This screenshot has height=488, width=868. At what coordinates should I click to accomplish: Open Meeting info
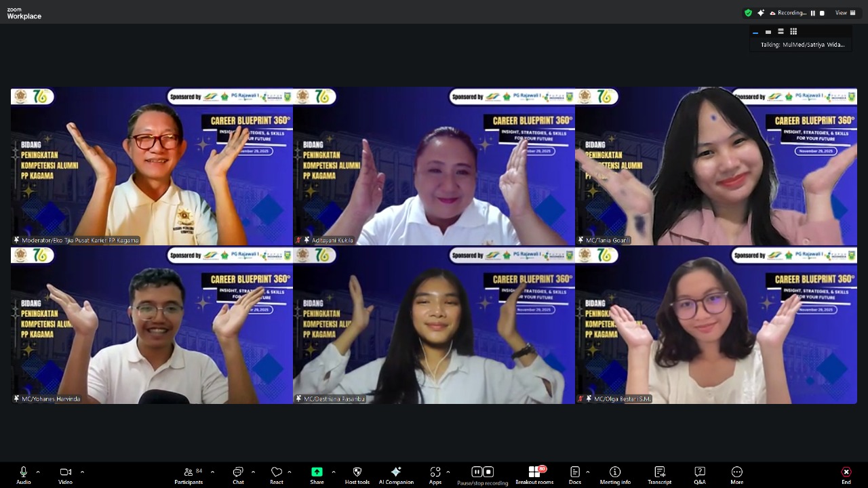(x=615, y=475)
